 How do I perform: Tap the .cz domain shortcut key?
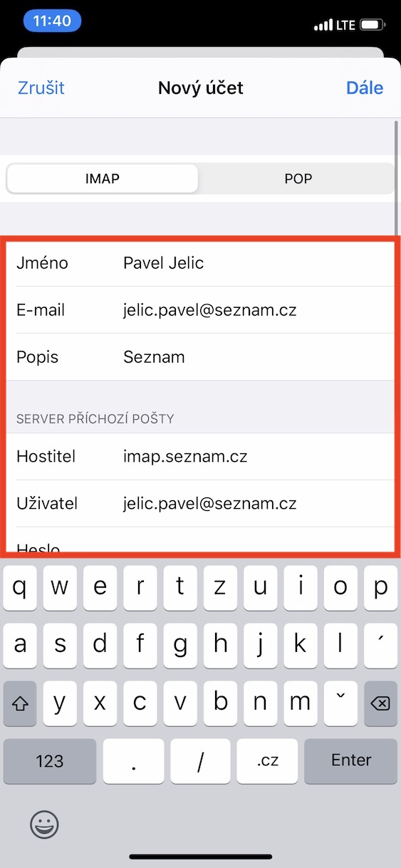coord(267,761)
